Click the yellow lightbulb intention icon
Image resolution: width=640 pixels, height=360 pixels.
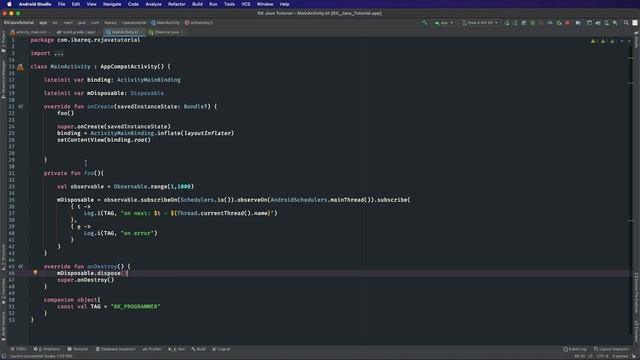tap(35, 273)
